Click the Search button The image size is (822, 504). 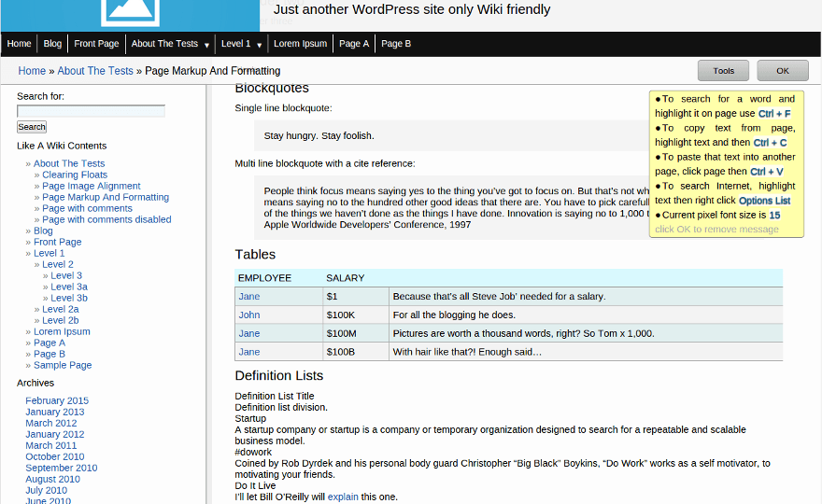click(x=32, y=127)
